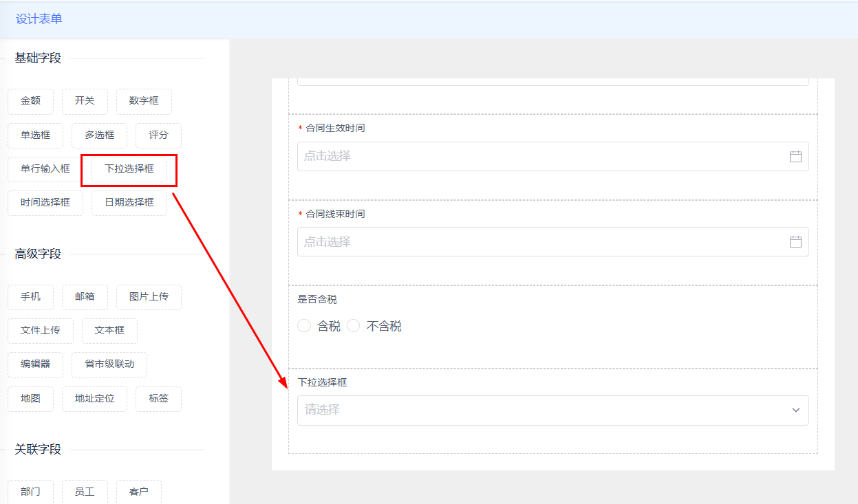Click the 多选框 checkbox field component
The width and height of the screenshot is (858, 504).
click(100, 135)
